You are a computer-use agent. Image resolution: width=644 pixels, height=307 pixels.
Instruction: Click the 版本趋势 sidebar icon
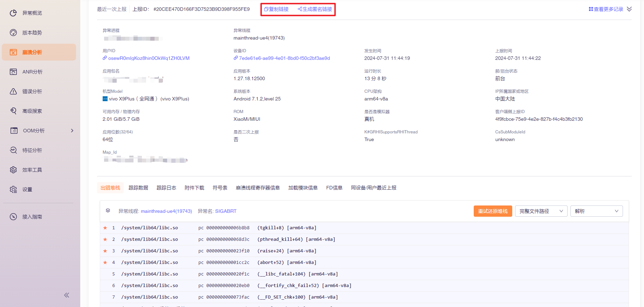click(13, 33)
